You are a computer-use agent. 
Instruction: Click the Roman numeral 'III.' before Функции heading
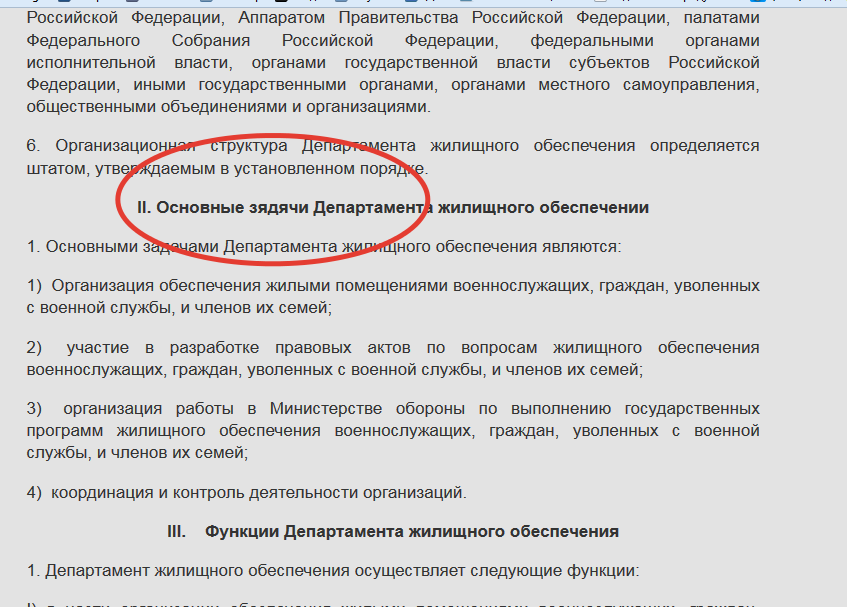pyautogui.click(x=177, y=531)
